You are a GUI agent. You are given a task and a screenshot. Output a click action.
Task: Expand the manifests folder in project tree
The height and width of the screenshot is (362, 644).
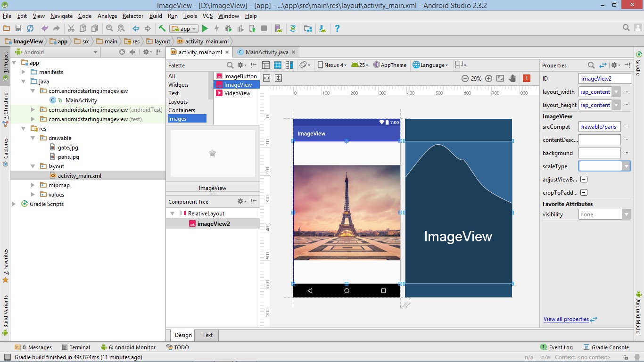(24, 72)
